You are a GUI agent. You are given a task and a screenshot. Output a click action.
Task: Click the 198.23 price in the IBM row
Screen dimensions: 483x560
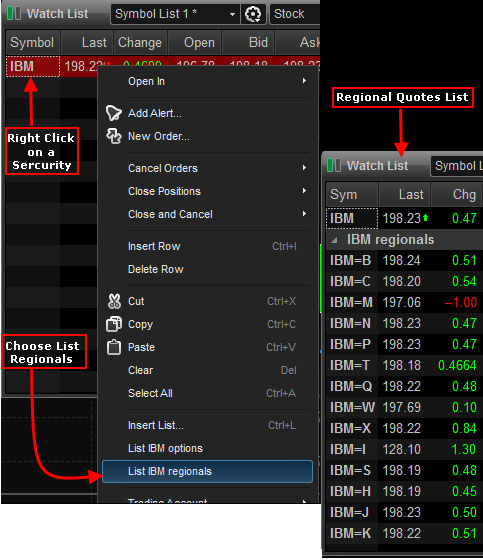point(402,218)
